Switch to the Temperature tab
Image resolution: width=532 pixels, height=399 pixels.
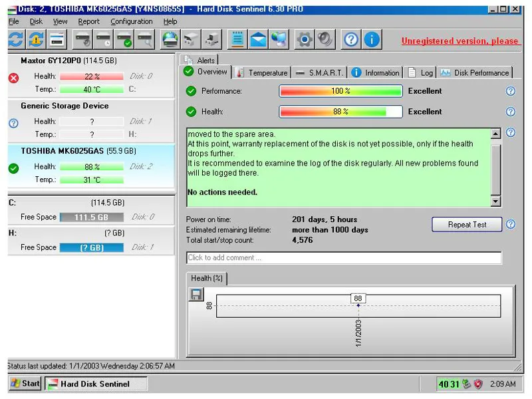tap(261, 72)
